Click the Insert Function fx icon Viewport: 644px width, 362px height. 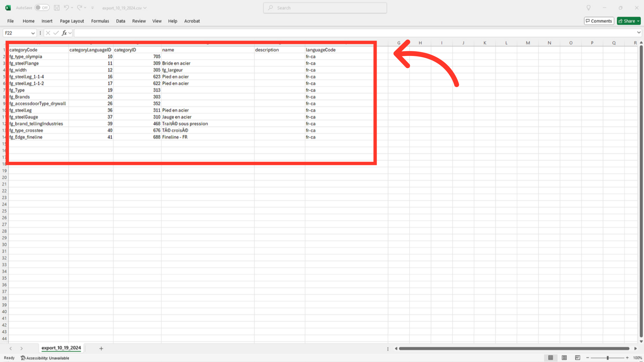pyautogui.click(x=64, y=33)
